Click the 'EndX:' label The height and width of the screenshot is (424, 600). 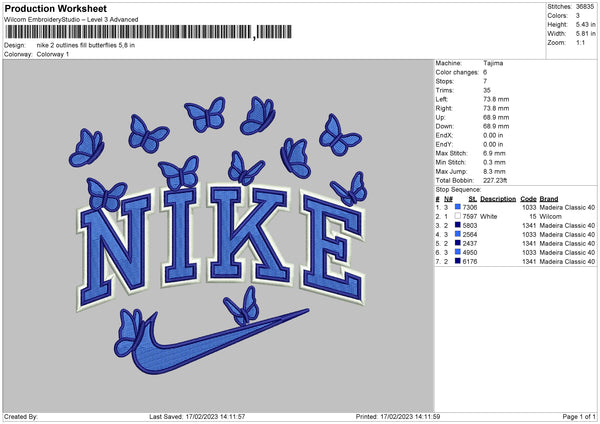(444, 135)
